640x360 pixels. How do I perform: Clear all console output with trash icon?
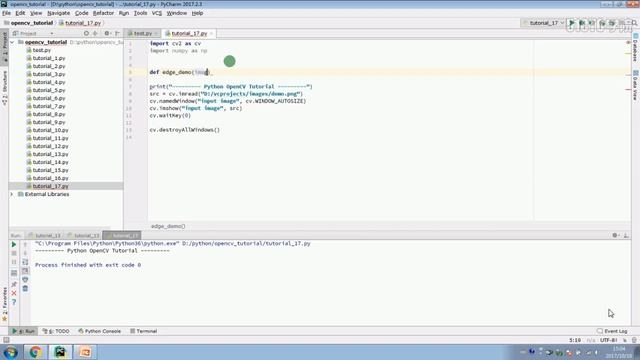[x=25, y=289]
